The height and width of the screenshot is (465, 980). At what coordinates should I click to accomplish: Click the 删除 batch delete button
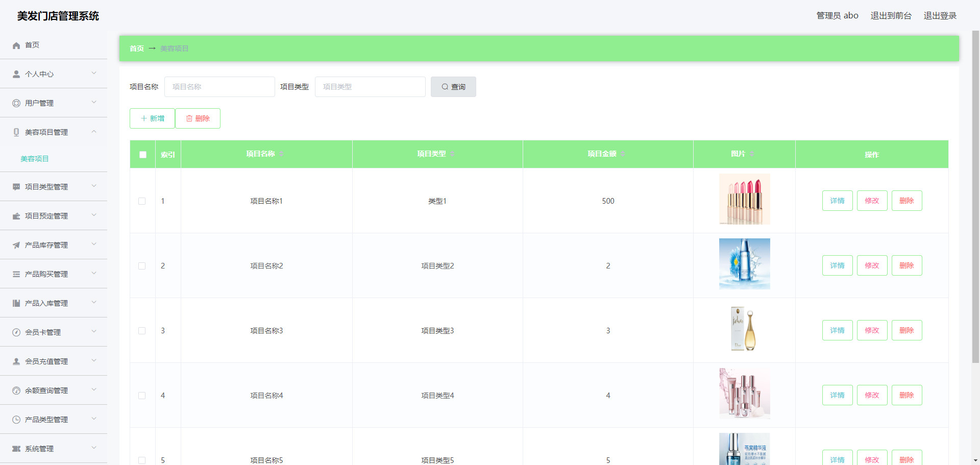pos(198,118)
